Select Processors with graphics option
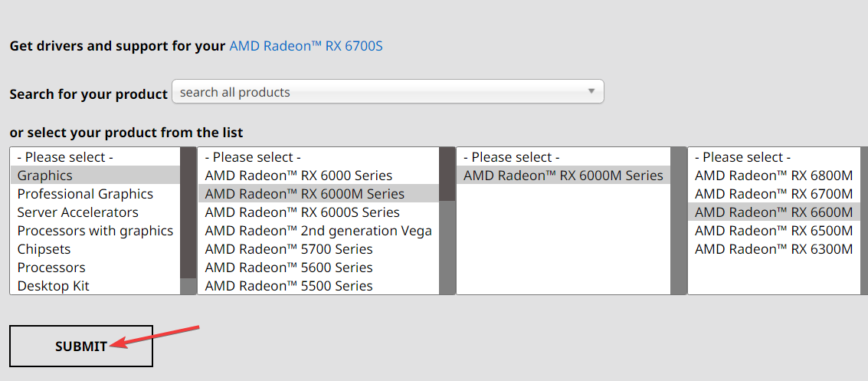This screenshot has height=381, width=868. (x=95, y=231)
